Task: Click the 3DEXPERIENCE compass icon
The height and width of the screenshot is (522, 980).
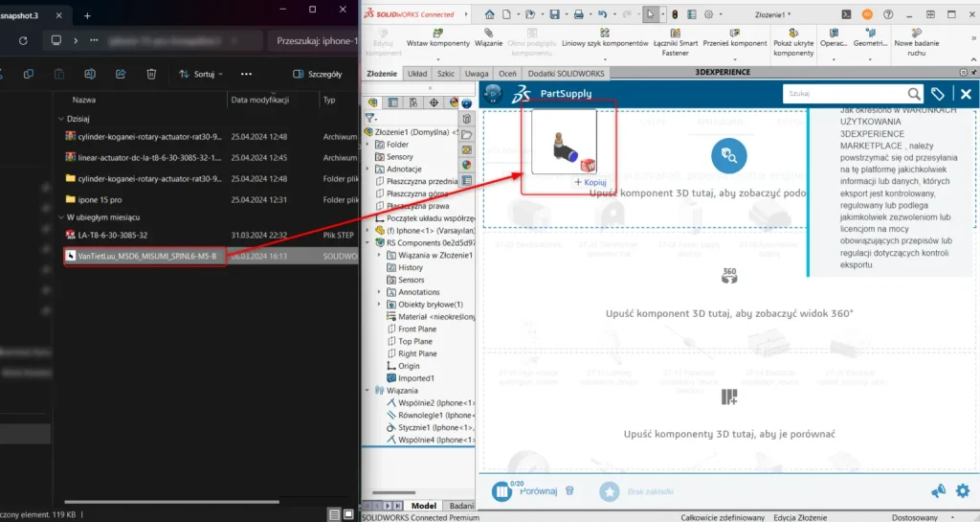Action: pyautogui.click(x=493, y=94)
